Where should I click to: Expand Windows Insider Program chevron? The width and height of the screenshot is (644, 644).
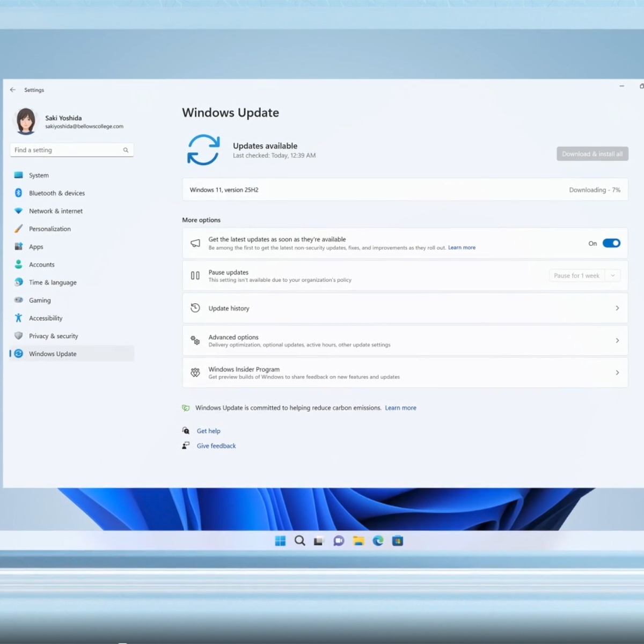click(617, 372)
